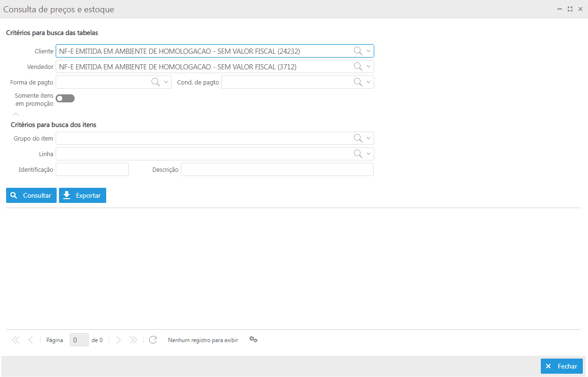Open the Cliente dropdown arrow
The width and height of the screenshot is (588, 377).
[368, 50]
